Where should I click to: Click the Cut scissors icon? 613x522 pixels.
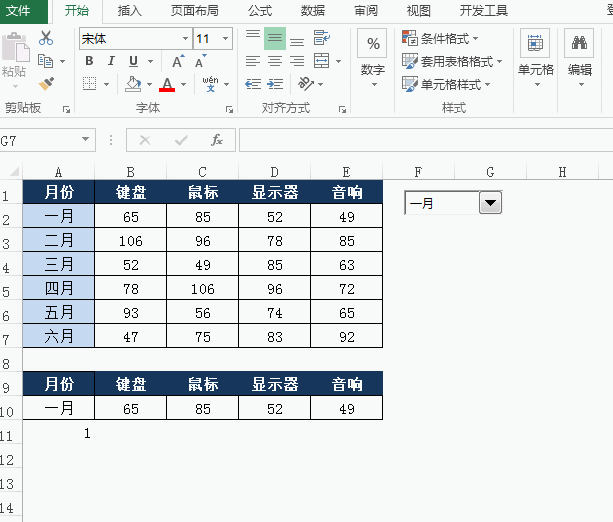pyautogui.click(x=46, y=38)
